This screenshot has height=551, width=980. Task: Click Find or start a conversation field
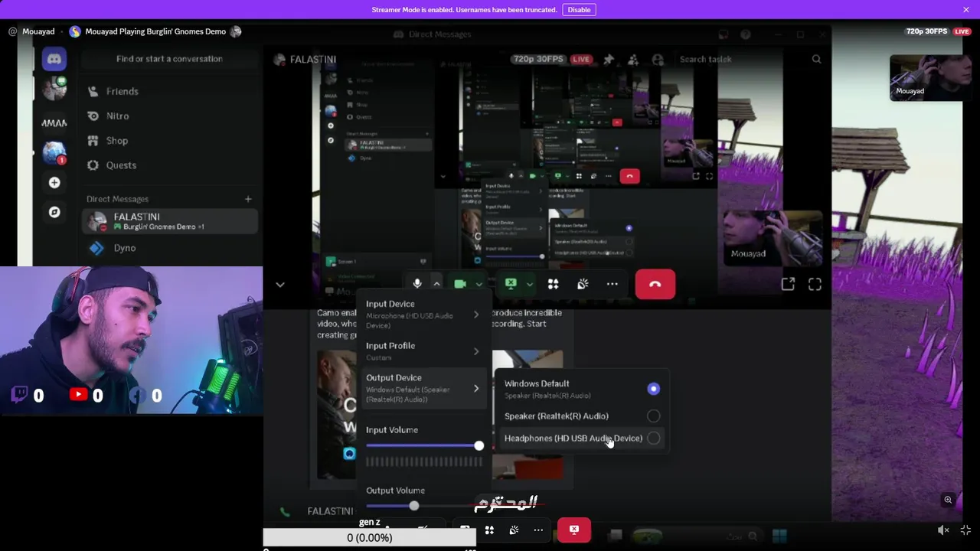[169, 59]
